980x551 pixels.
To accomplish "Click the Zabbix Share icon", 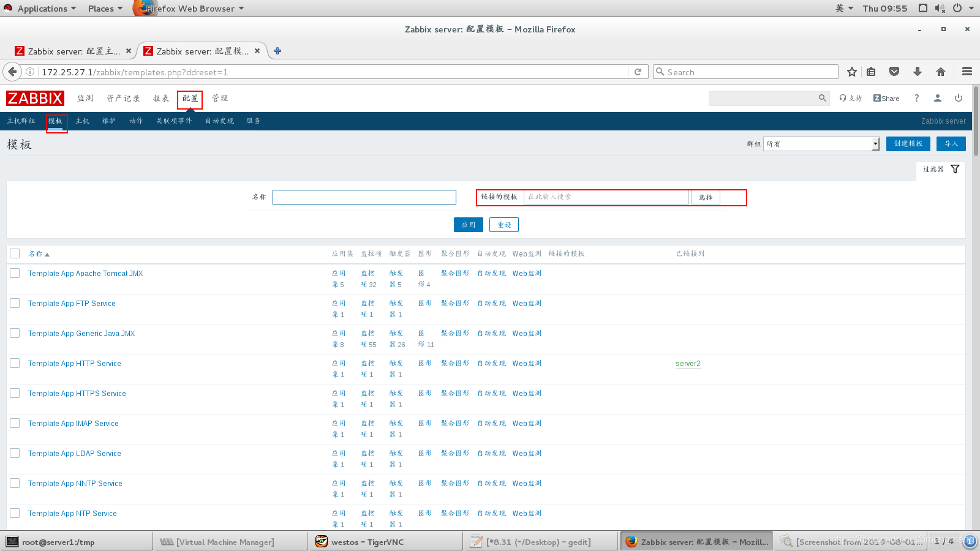I will click(x=886, y=98).
